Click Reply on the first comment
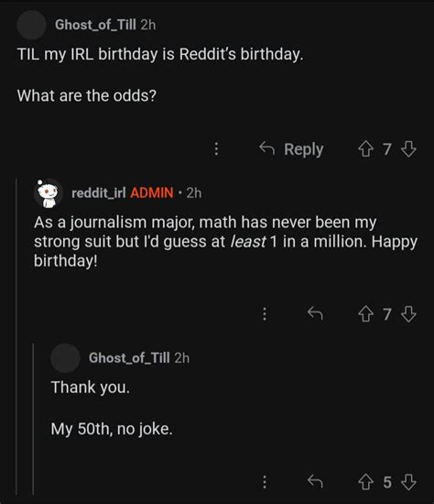The width and height of the screenshot is (434, 504). pos(291,149)
